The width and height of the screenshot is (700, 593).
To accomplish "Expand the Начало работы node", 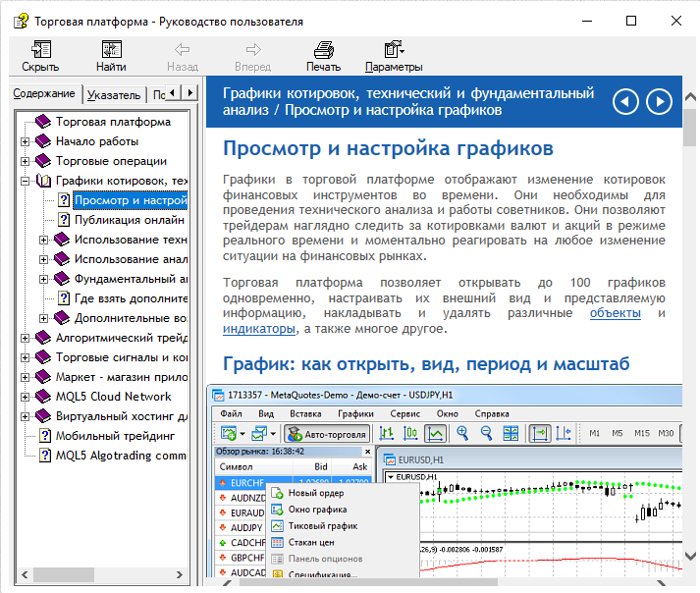I will (25, 141).
